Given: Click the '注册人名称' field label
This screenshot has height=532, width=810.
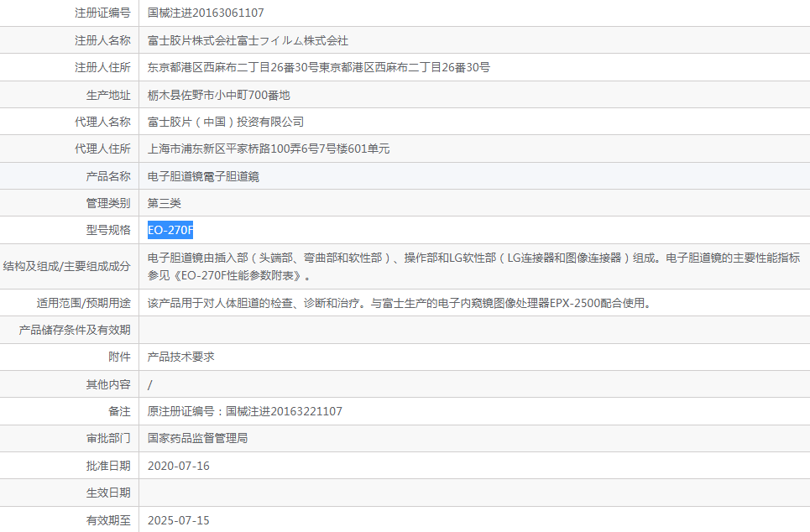Looking at the screenshot, I should (102, 40).
